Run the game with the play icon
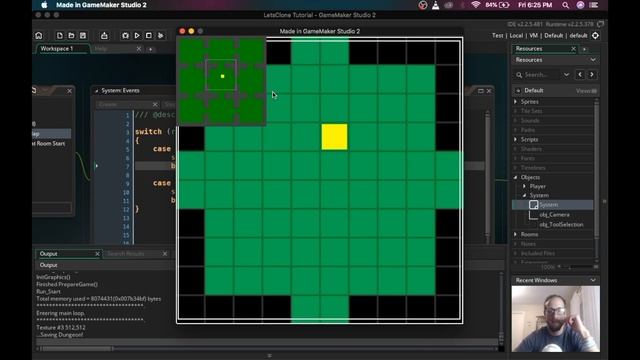Screen dimensions: 640x360 [137, 36]
